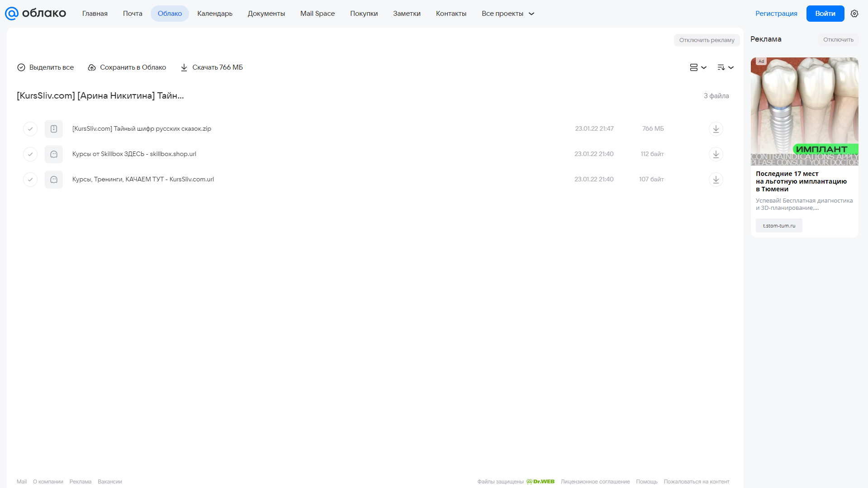Image resolution: width=868 pixels, height=488 pixels.
Task: Expand the Все проекты menu
Action: (508, 14)
